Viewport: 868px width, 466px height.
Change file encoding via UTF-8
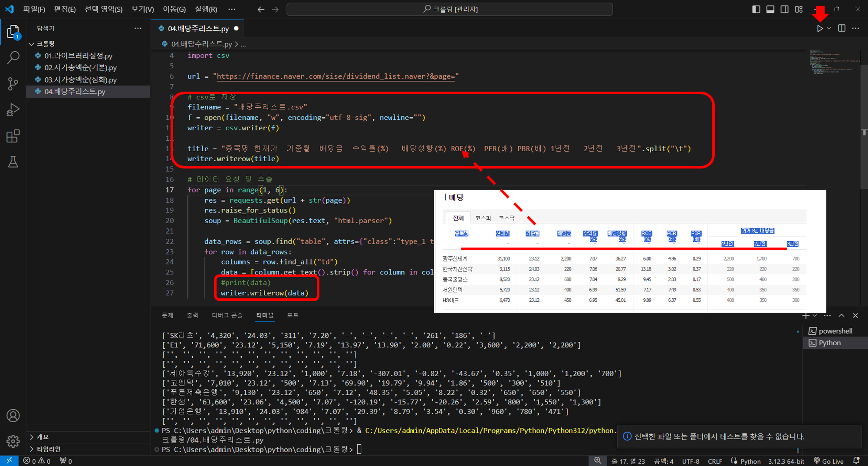[690, 461]
